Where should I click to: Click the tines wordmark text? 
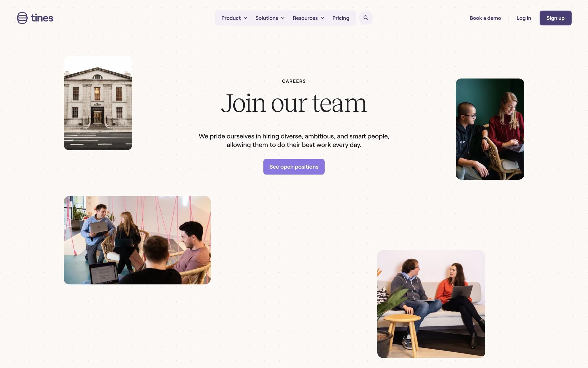pyautogui.click(x=42, y=18)
